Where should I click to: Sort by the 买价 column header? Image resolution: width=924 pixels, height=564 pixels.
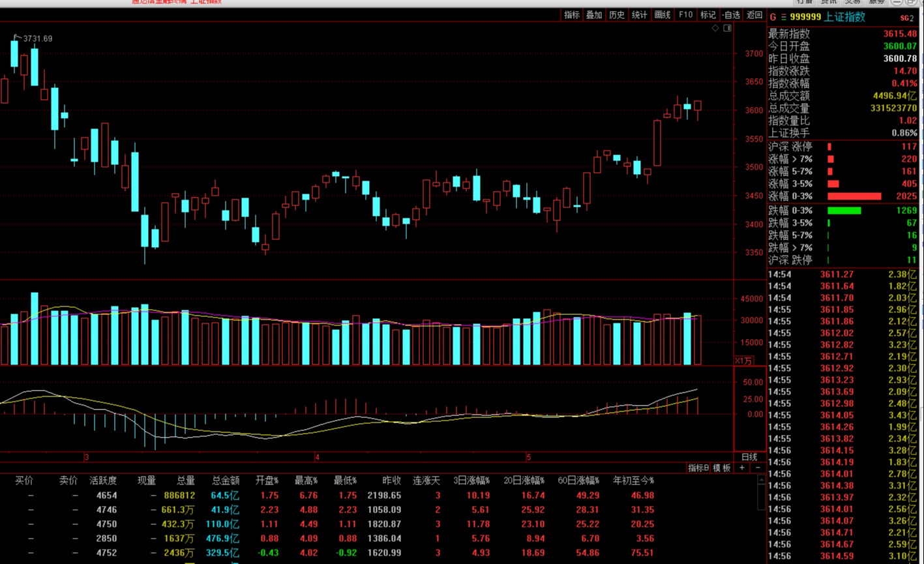pyautogui.click(x=24, y=481)
